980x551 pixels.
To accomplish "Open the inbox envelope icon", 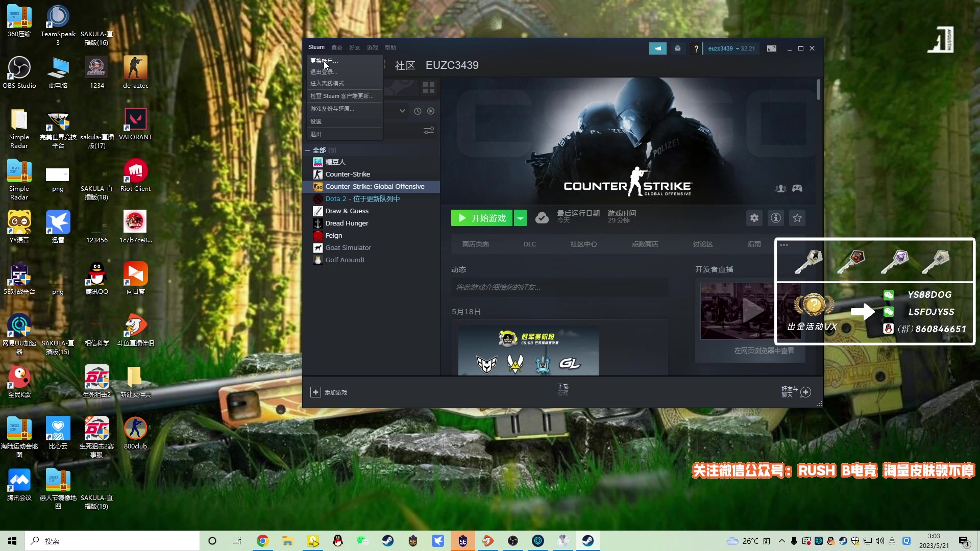I will pos(677,48).
